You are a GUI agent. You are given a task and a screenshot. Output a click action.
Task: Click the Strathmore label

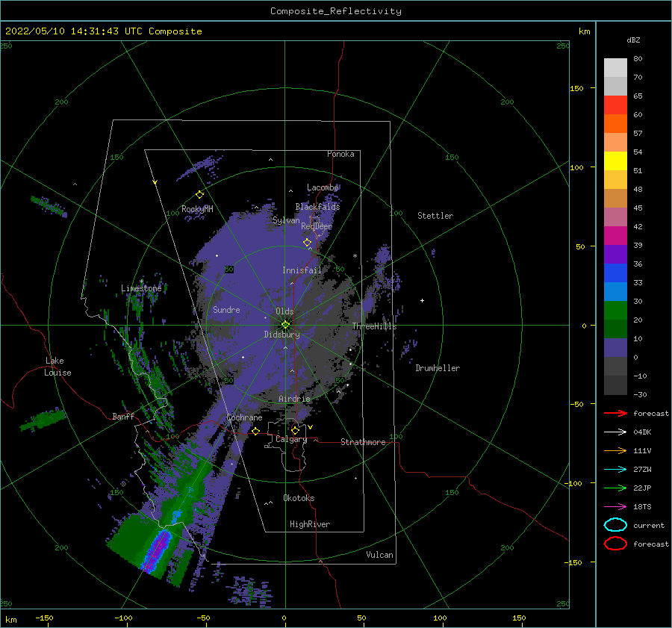(363, 442)
